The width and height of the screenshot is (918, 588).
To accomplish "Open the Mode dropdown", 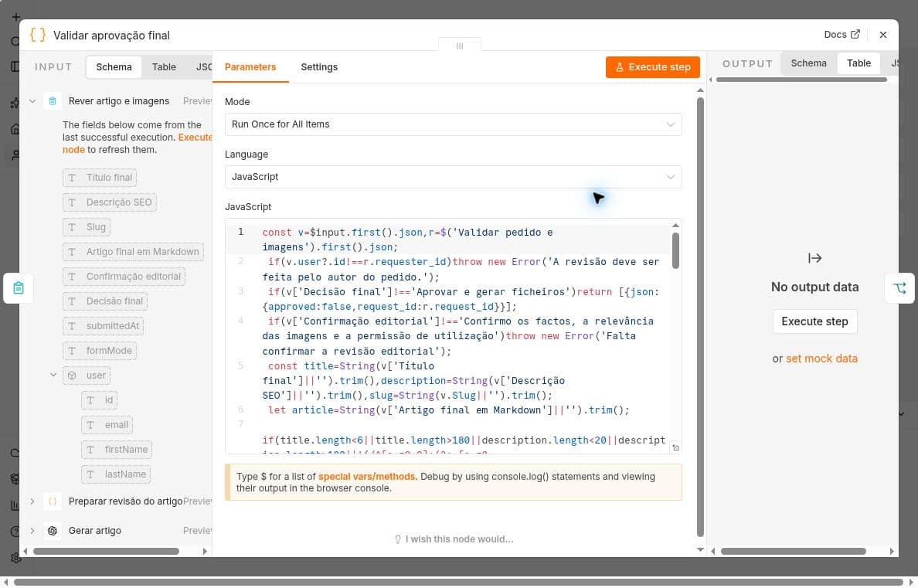I will click(x=453, y=124).
